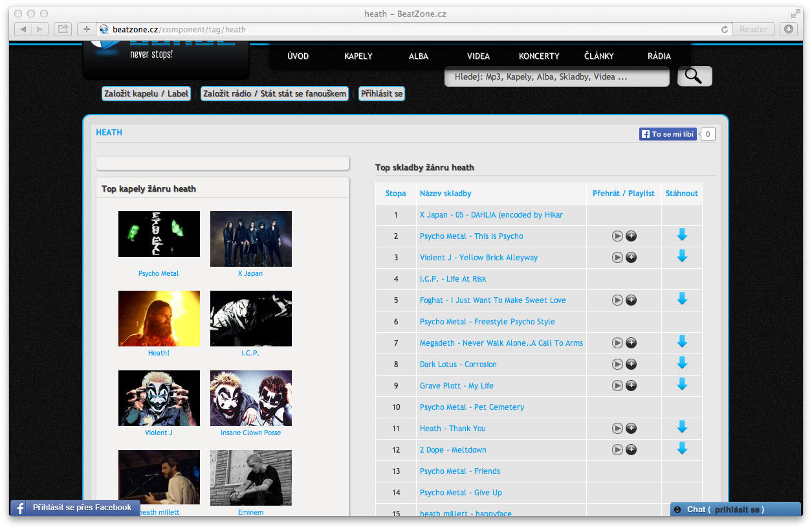Viewport: 812px width, 529px height.
Task: Open the ČLÁNKY section
Action: coord(599,56)
